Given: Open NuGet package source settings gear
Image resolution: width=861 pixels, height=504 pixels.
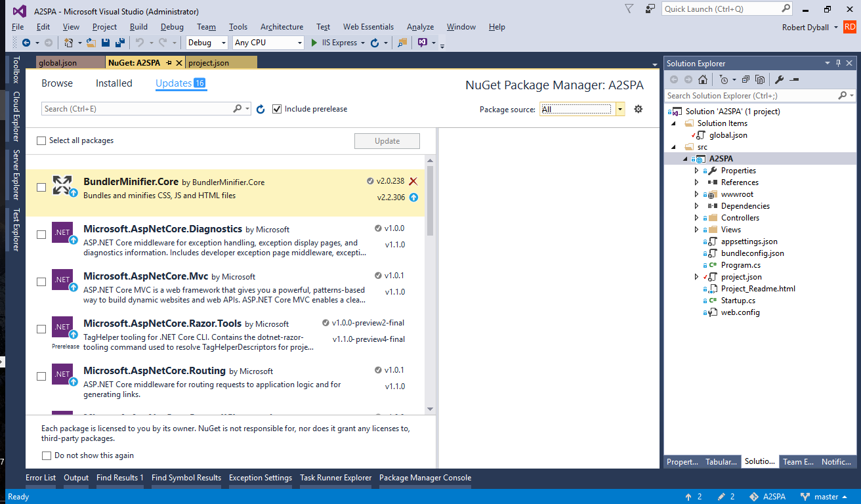Looking at the screenshot, I should point(638,109).
